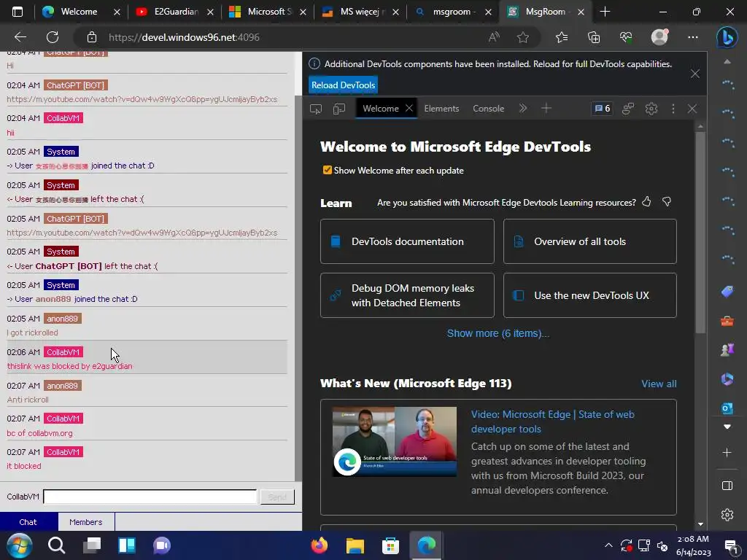The image size is (747, 560).
Task: Open the DevTools issues counter showing 6
Action: click(x=602, y=109)
